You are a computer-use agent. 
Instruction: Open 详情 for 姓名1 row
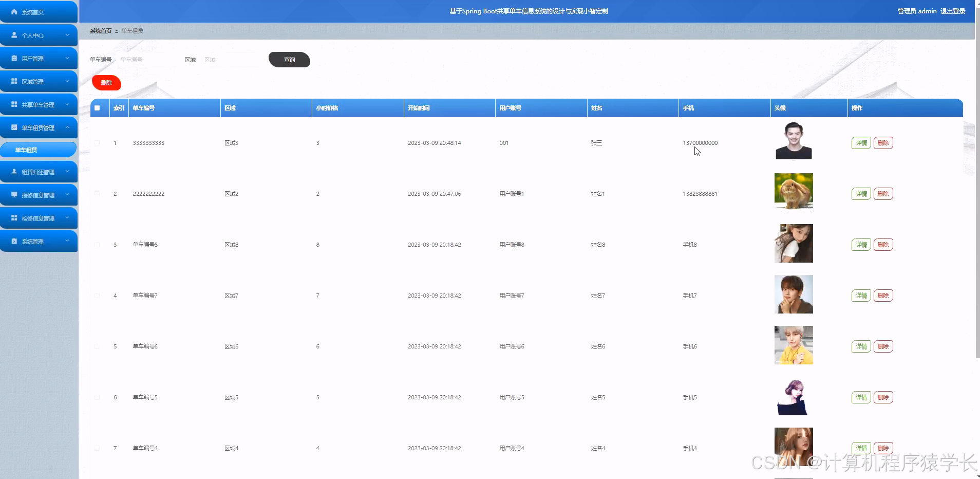[861, 194]
